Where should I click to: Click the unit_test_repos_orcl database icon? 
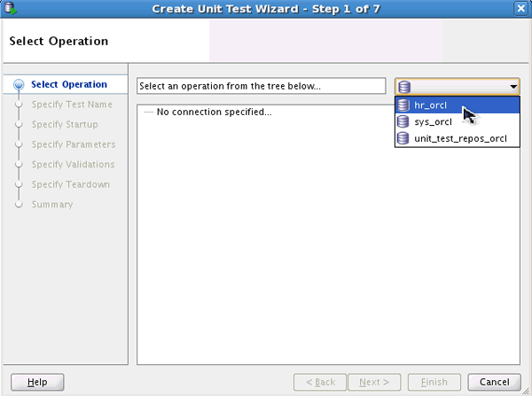404,138
